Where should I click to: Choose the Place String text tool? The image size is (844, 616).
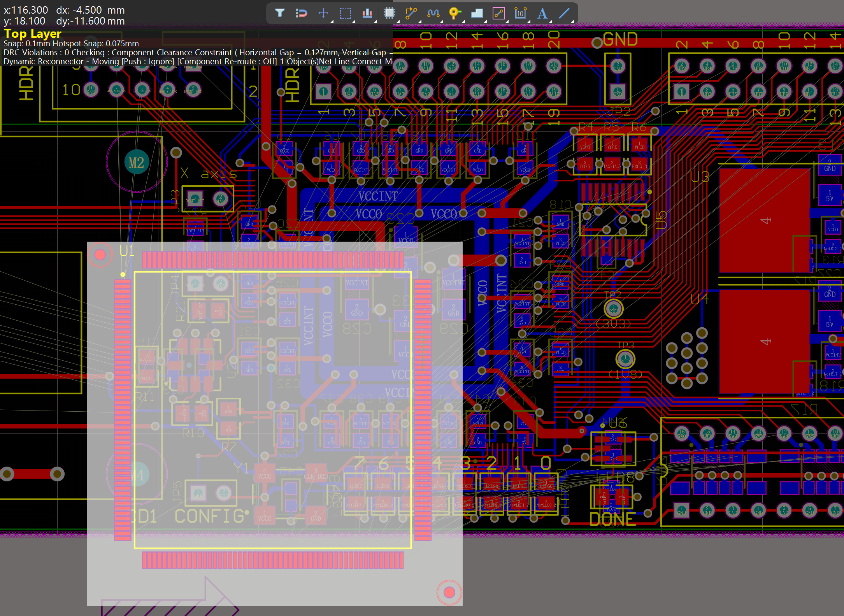pos(542,13)
